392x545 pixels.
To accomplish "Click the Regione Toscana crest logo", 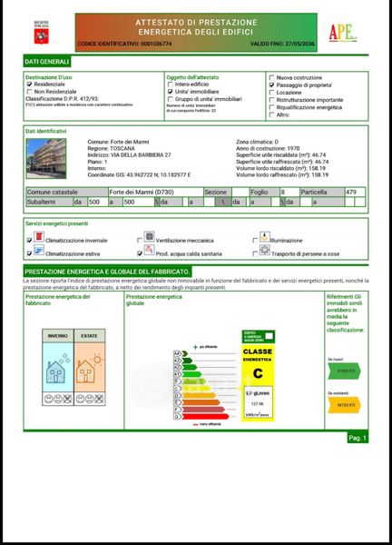I will point(42,33).
